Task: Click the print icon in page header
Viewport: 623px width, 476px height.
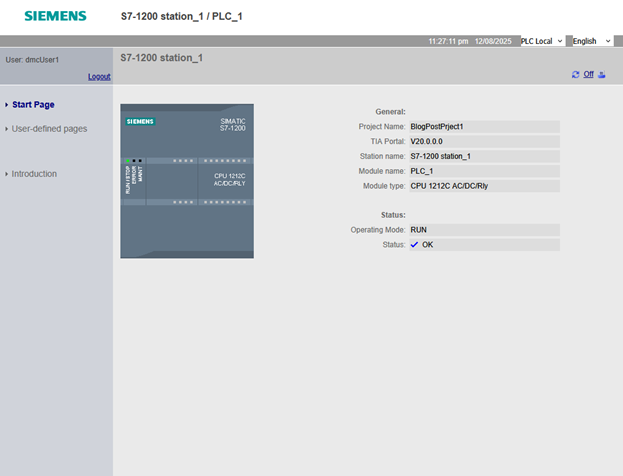Action: click(602, 75)
